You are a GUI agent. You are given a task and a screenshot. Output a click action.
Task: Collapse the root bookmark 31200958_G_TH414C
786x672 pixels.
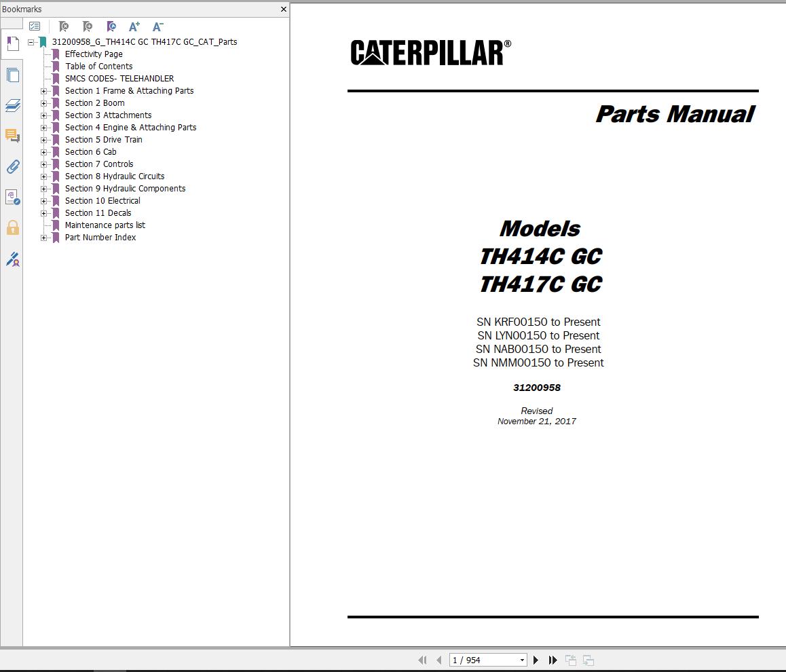point(31,42)
